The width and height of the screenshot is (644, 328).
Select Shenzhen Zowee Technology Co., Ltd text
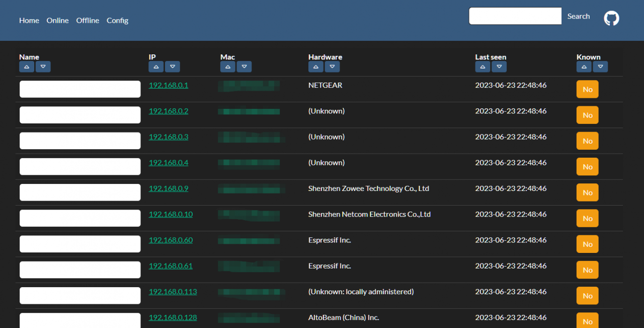click(x=369, y=188)
